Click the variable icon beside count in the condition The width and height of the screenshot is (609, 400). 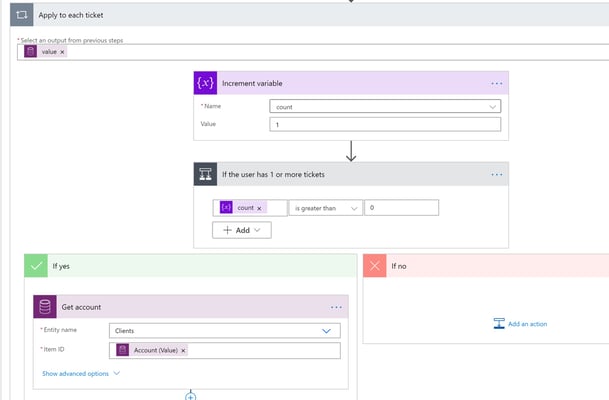(x=226, y=207)
